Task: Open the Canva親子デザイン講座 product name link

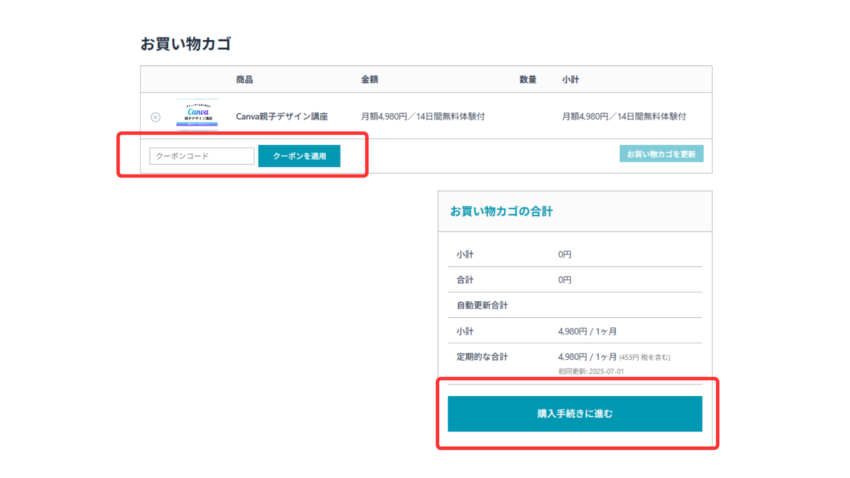Action: click(281, 116)
